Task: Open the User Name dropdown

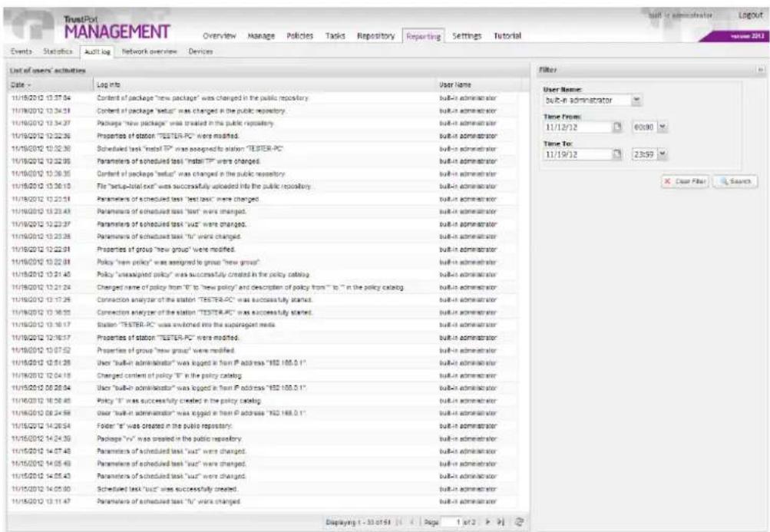Action: pyautogui.click(x=636, y=101)
